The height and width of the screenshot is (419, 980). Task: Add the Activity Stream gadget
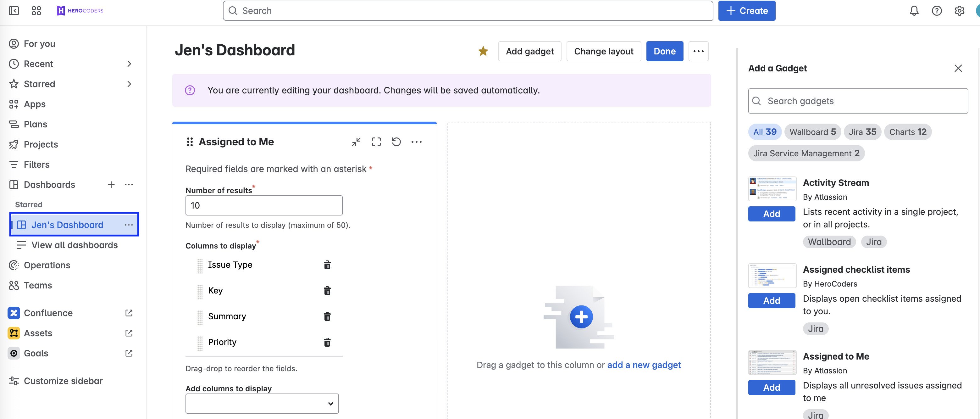771,214
